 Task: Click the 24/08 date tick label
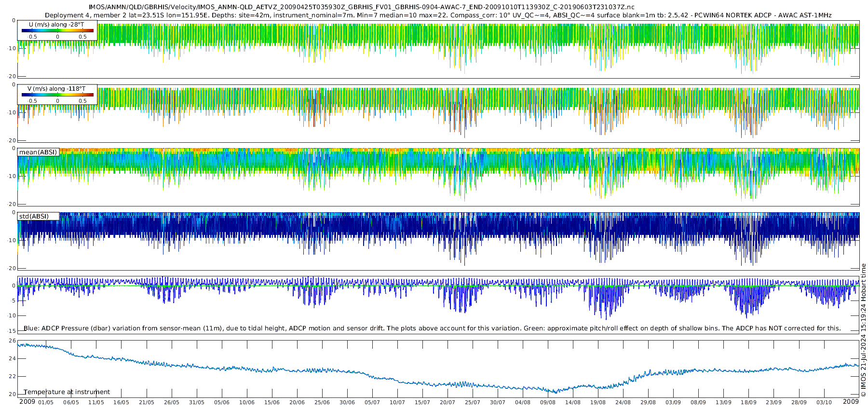point(623,402)
